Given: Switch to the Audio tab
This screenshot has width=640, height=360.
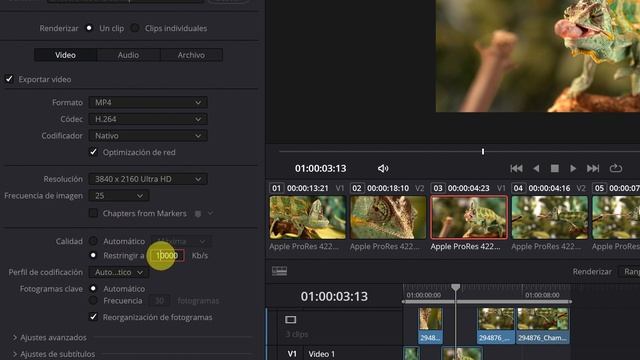Looking at the screenshot, I should pyautogui.click(x=128, y=55).
